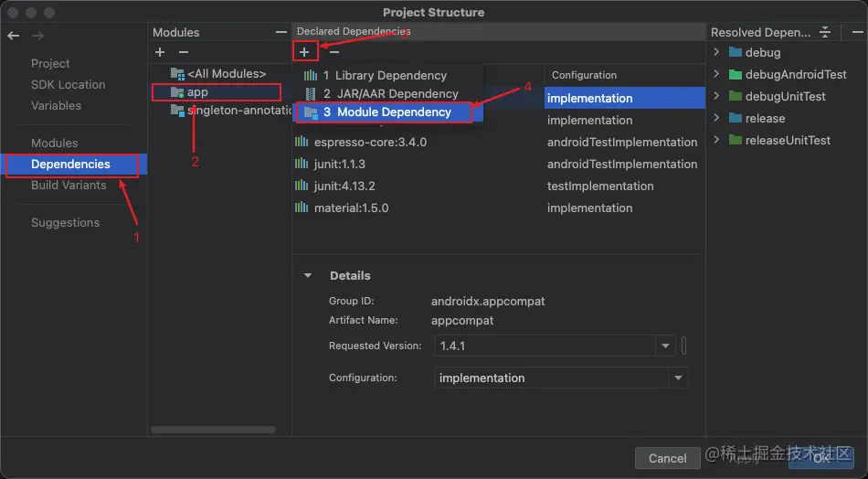This screenshot has width=868, height=479.
Task: Click implementation in the material:1.5.0 row
Action: point(589,208)
